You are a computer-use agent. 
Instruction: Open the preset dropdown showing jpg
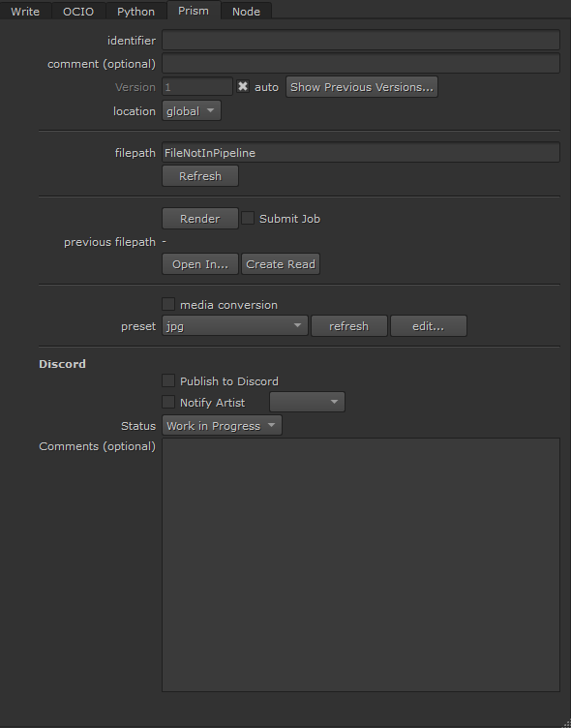(235, 326)
